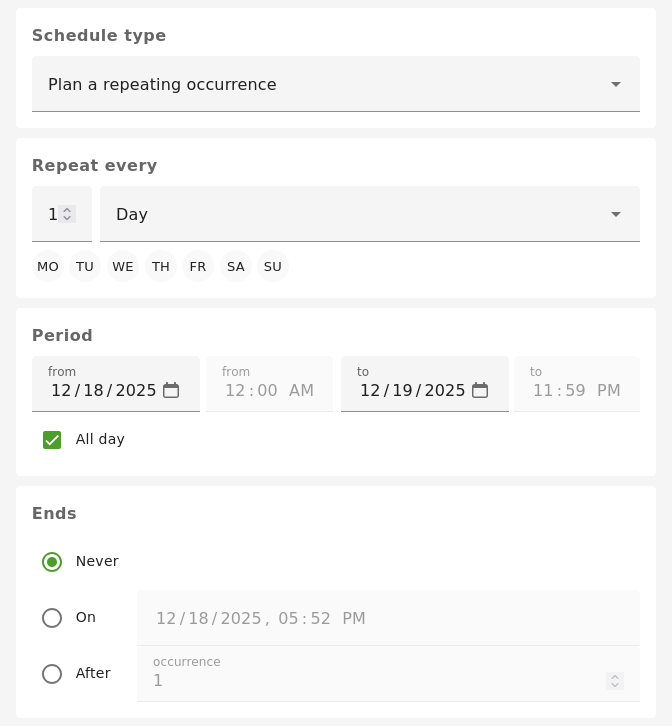Viewport: 672px width, 726px height.
Task: Enable the TH weekday chip
Action: [161, 267]
